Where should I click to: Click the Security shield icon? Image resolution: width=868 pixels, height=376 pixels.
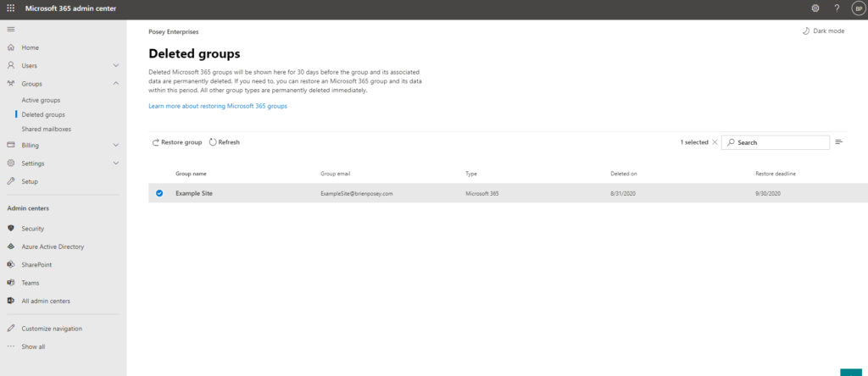click(x=10, y=229)
